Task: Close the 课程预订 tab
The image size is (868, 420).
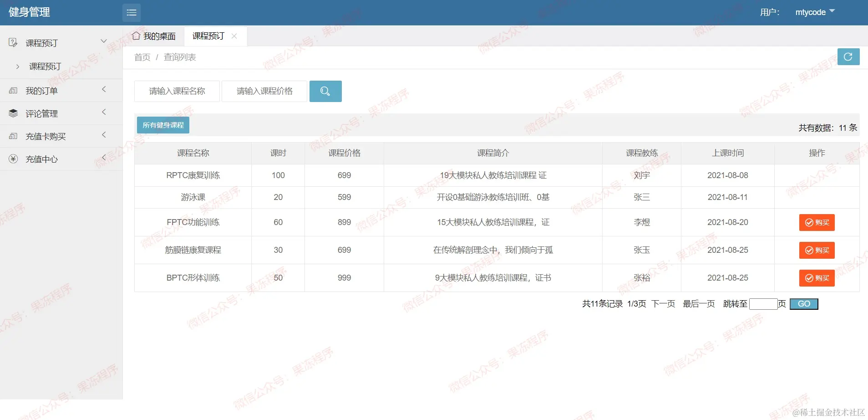Action: (234, 36)
